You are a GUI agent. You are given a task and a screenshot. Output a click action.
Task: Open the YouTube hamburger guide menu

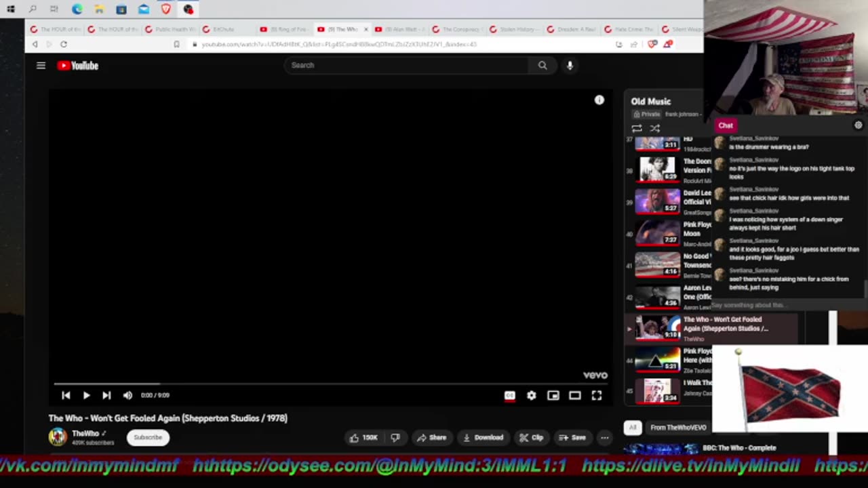41,66
